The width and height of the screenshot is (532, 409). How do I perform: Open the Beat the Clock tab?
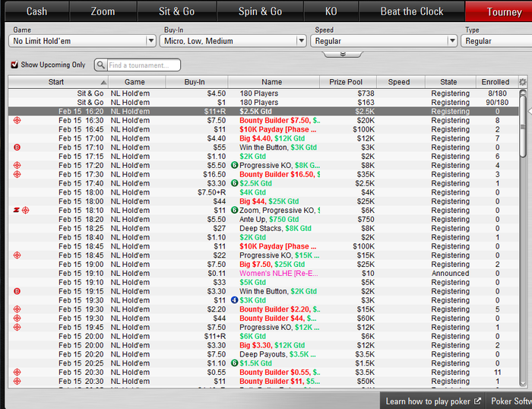(x=412, y=11)
